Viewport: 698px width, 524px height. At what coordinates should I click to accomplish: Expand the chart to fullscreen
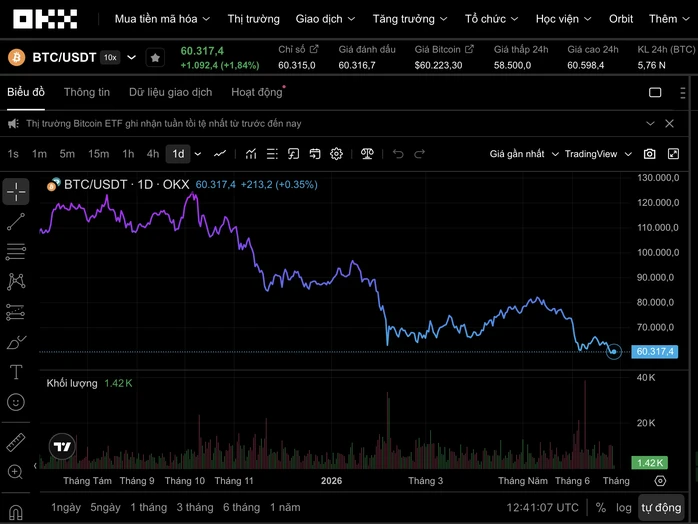point(674,154)
